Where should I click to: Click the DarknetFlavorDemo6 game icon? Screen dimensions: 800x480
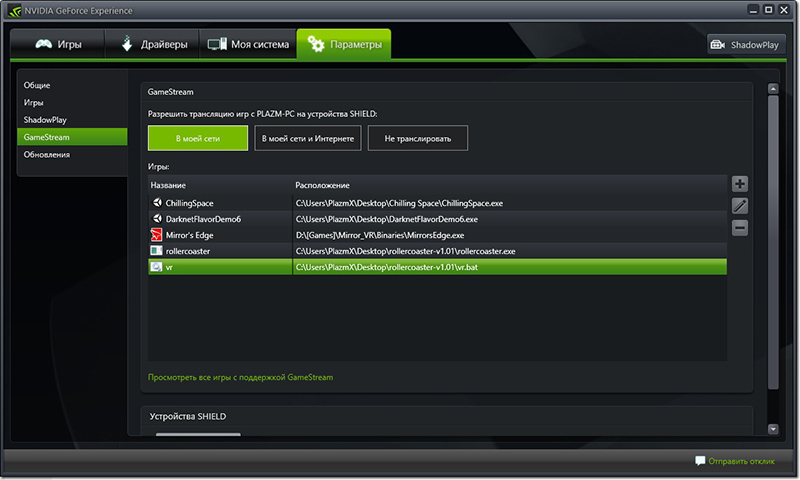(x=157, y=219)
